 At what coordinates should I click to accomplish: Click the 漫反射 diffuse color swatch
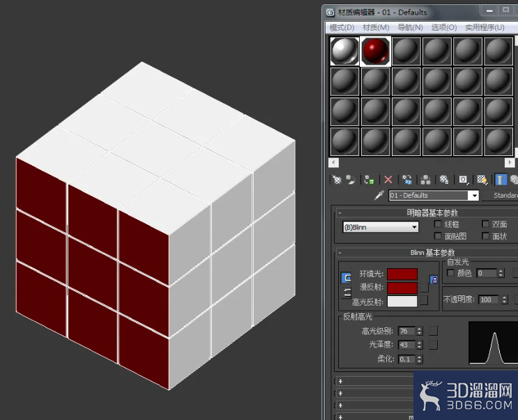[x=402, y=288]
